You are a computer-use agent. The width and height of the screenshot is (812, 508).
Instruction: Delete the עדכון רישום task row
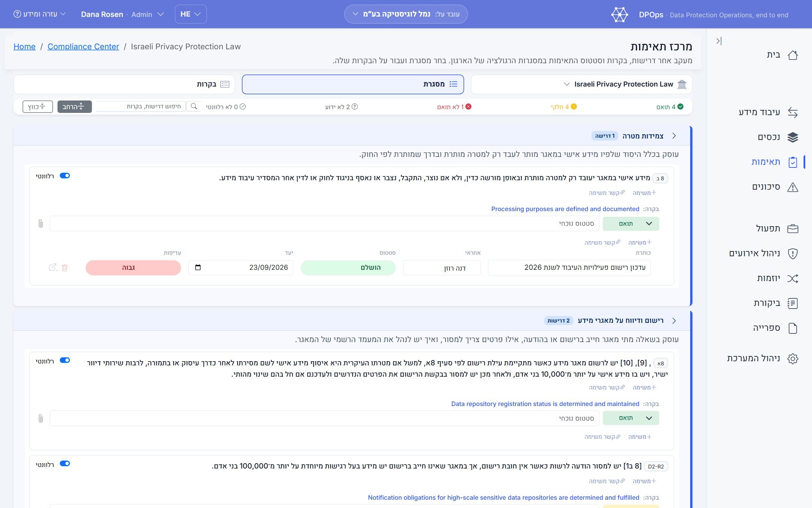point(65,268)
